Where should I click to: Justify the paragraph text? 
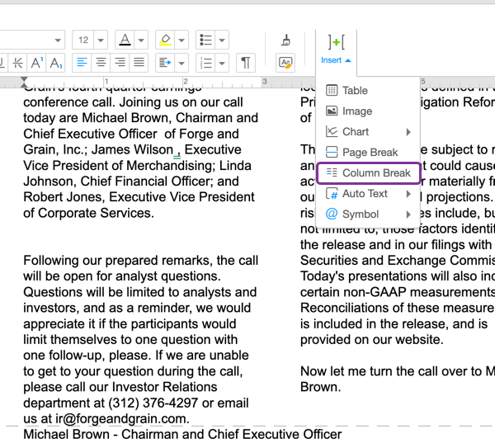[139, 63]
